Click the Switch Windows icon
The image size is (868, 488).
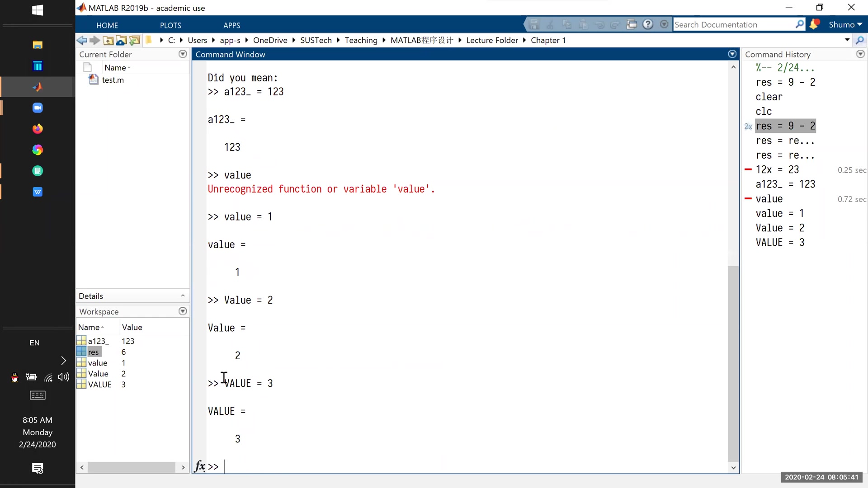tap(632, 24)
